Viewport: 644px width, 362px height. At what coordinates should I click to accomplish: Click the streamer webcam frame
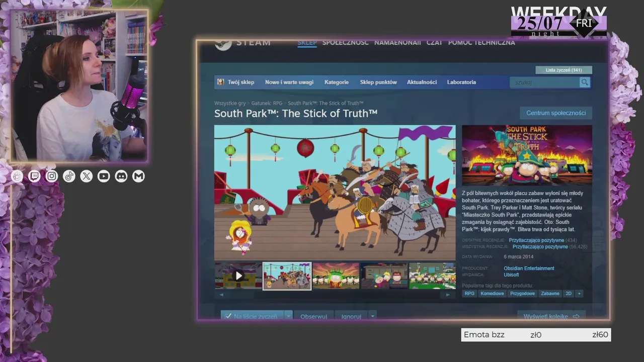click(80, 85)
